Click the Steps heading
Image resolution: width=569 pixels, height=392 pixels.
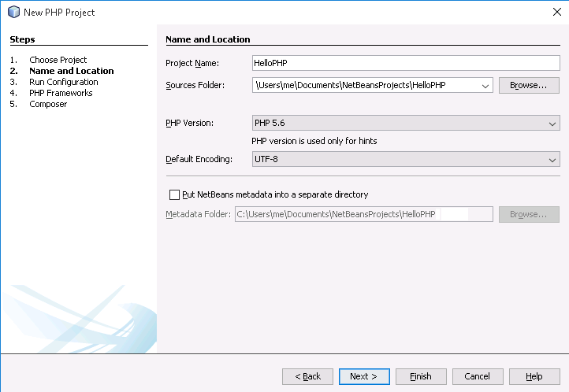22,39
